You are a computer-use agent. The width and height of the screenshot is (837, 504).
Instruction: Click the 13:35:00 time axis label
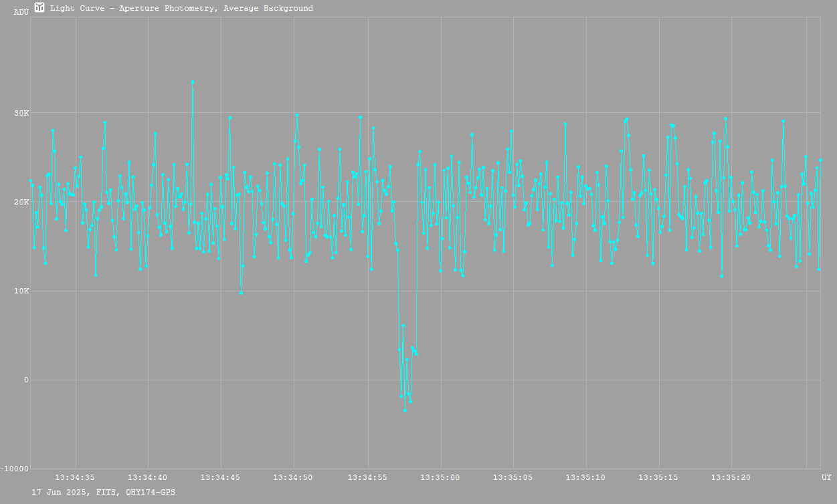tap(440, 477)
